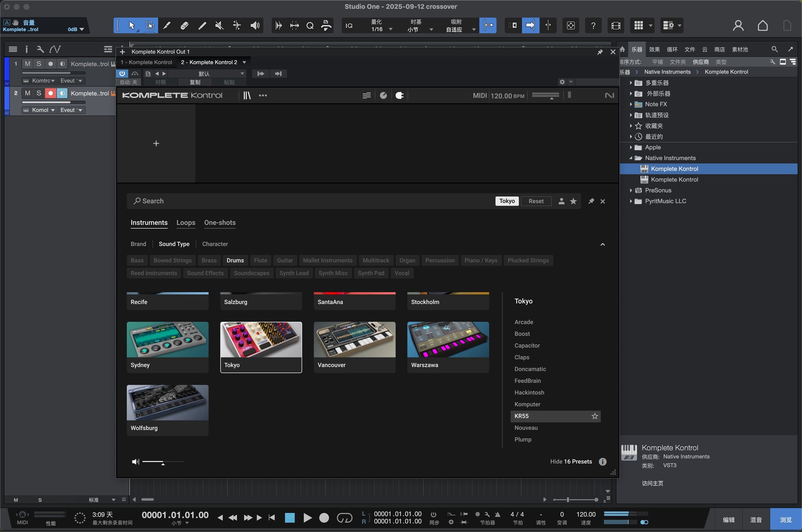Image resolution: width=802 pixels, height=532 pixels.
Task: Select the Eraser tool
Action: click(184, 25)
